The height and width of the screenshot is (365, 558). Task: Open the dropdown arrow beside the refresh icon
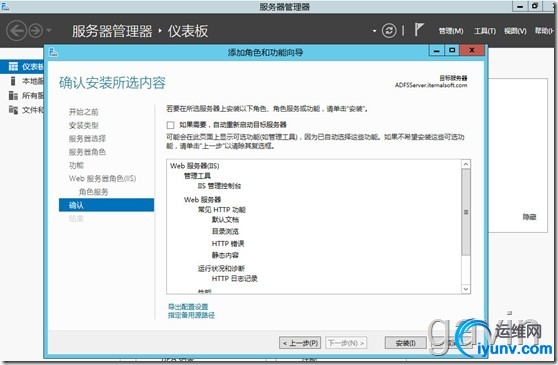coord(374,31)
